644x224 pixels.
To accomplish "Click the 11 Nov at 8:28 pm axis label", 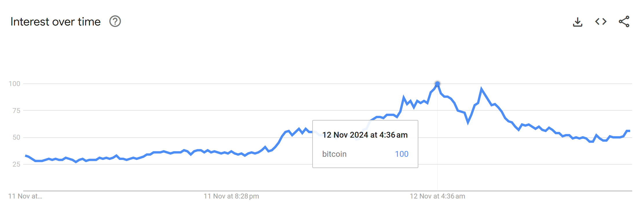I will [231, 196].
